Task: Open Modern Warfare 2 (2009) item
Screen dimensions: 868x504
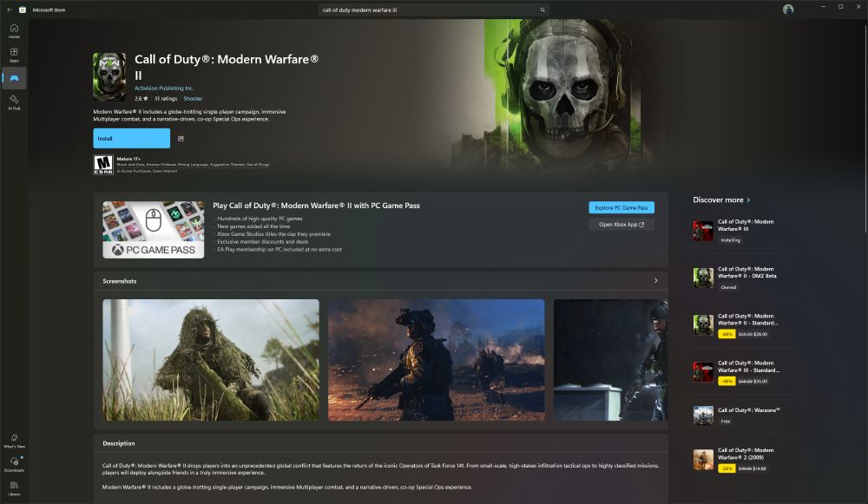Action: [x=745, y=459]
